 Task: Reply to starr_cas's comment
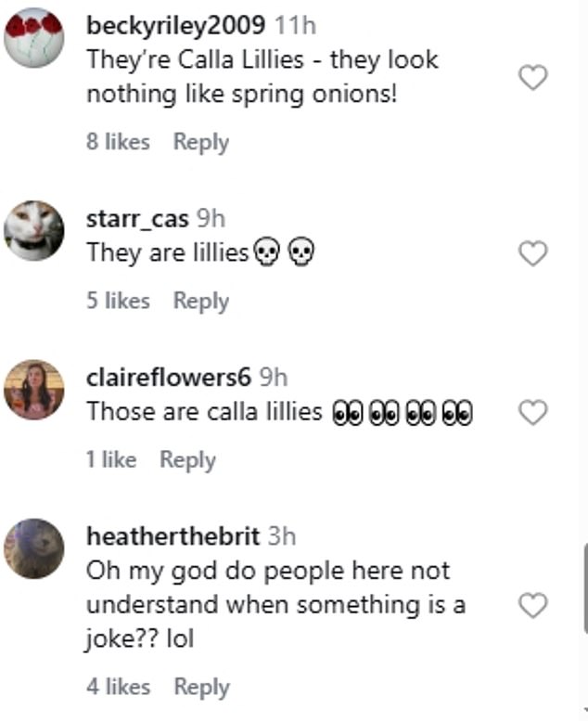pyautogui.click(x=200, y=302)
